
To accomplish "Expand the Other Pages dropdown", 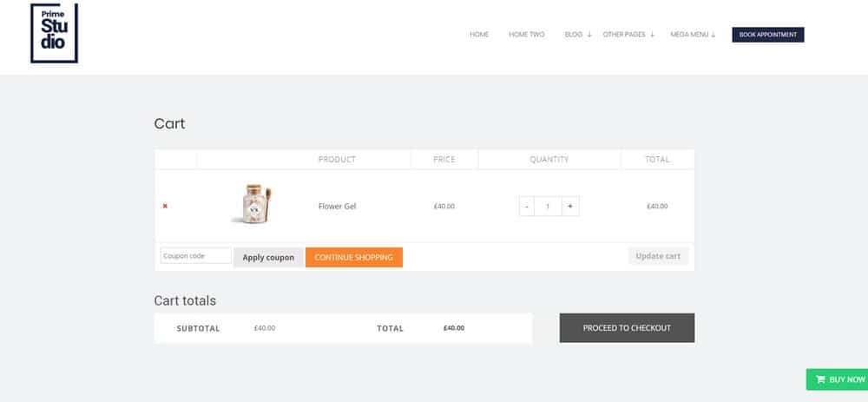I will coord(628,35).
